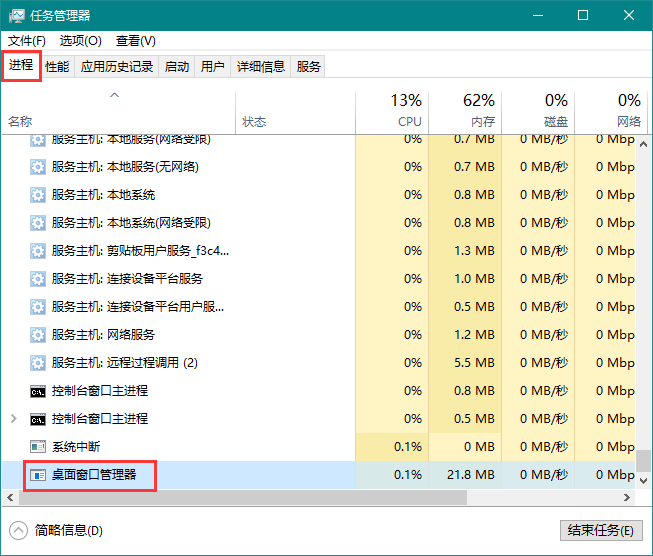This screenshot has width=653, height=556.
Task: Click gear icon of 远程过程调用 (2) row
Action: 38,363
